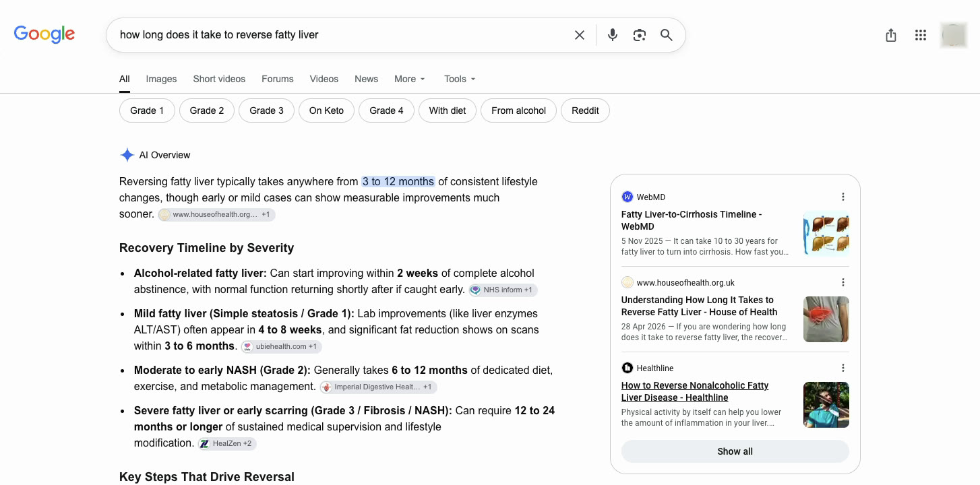Click the AI Overview sparkle icon
The height and width of the screenshot is (485, 980).
click(x=127, y=155)
